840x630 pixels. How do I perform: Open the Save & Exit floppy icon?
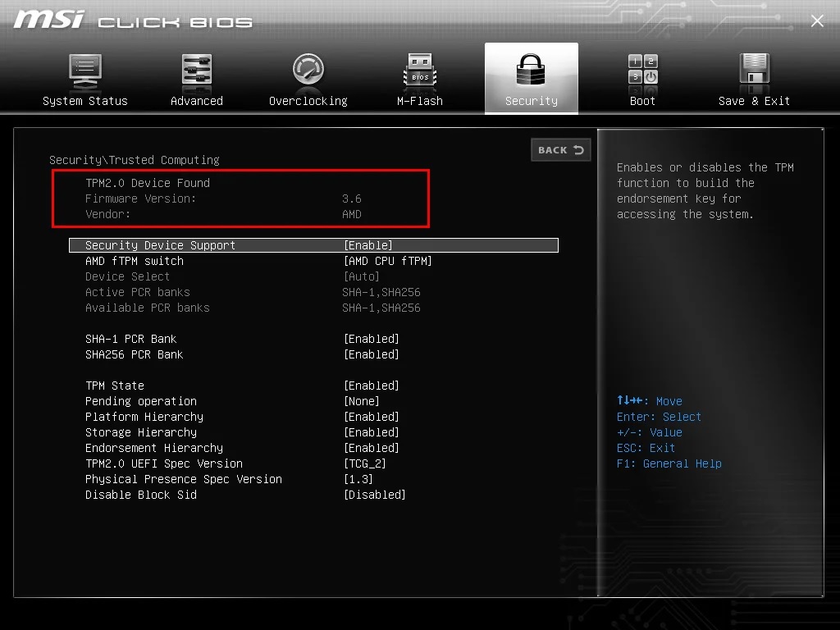point(755,69)
